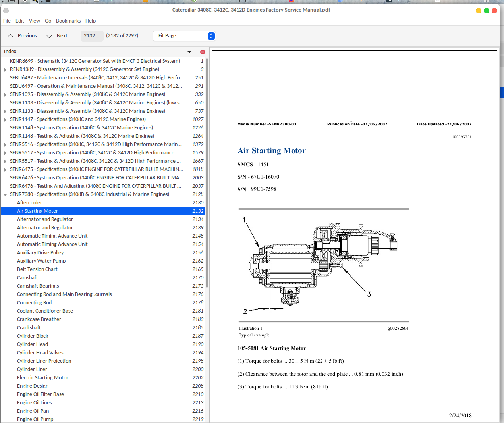Open the Bookmarks menu
The height and width of the screenshot is (423, 504).
[68, 21]
